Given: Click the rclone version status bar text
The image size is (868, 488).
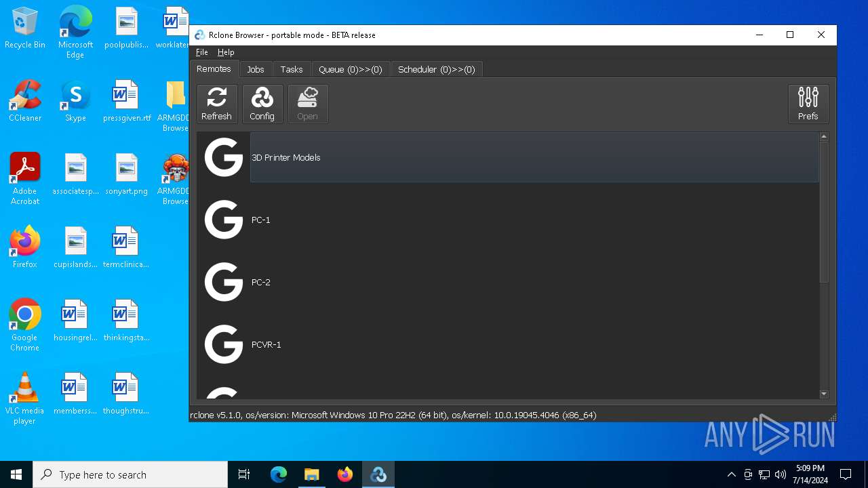Looking at the screenshot, I should click(x=393, y=415).
